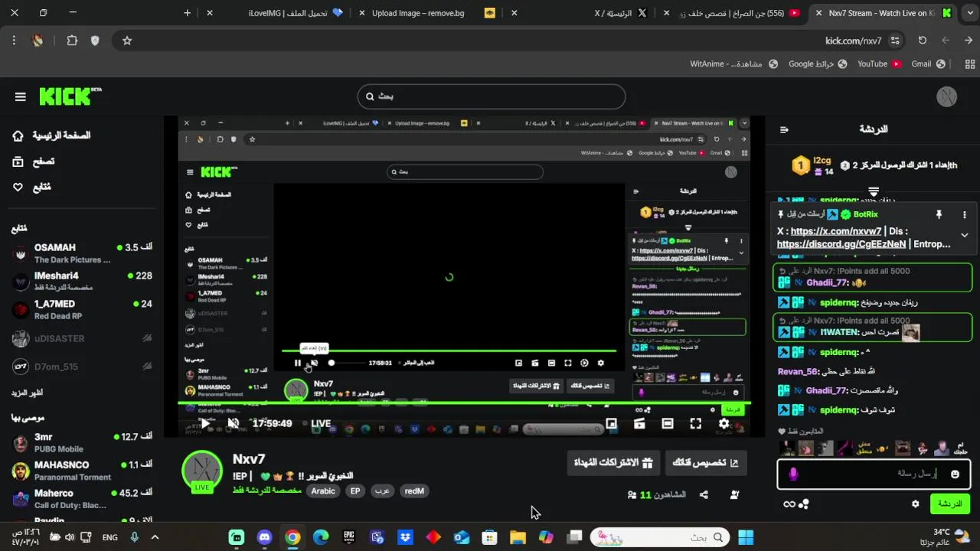
Task: Click the share icon below the player
Action: (x=704, y=495)
